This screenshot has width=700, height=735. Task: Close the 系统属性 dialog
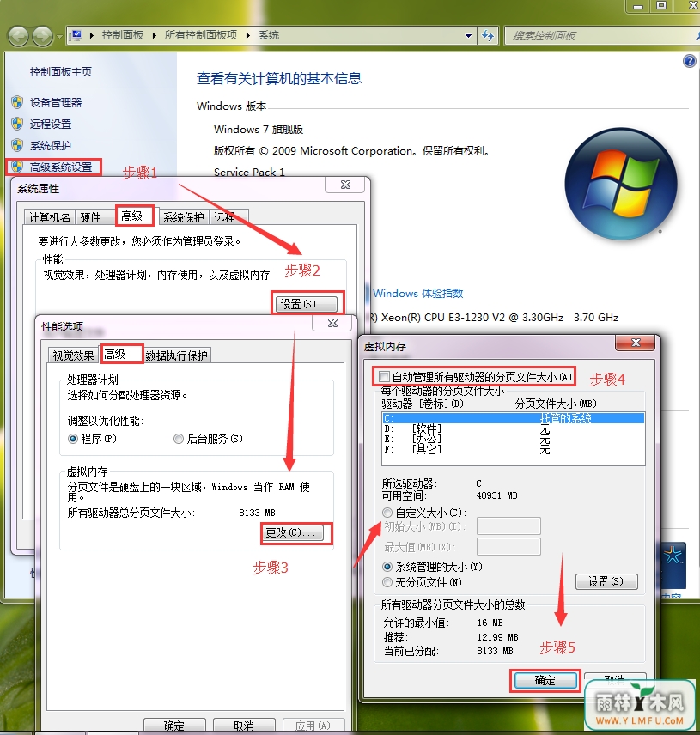point(345,185)
